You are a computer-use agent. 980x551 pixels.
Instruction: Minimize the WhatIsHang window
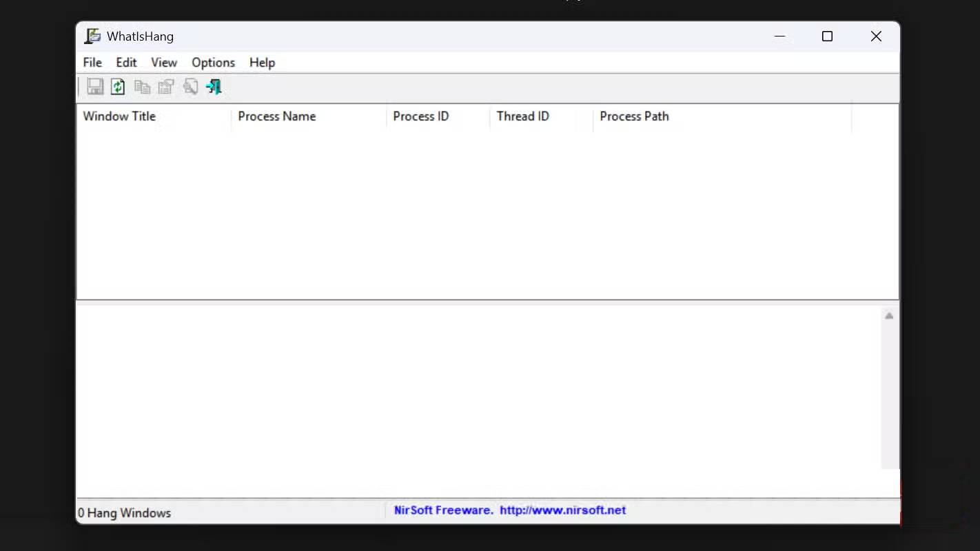tap(780, 37)
